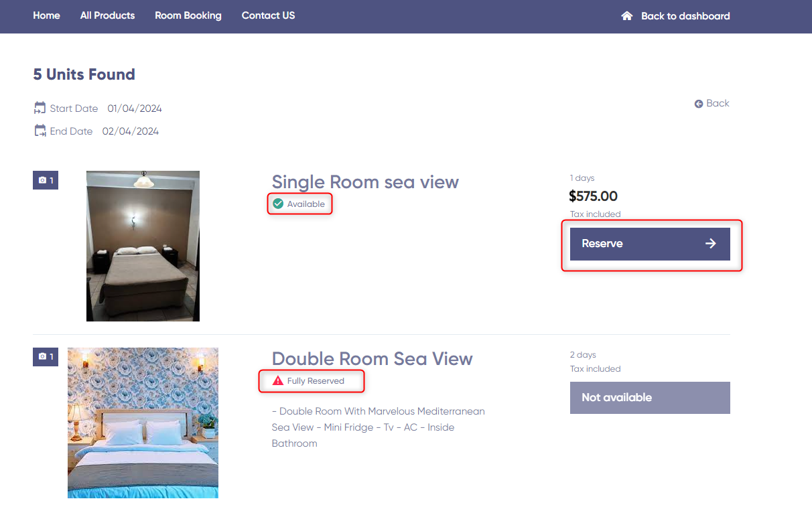Screen dimensions: 812x509
Task: Click the Start Date calendar icon
Action: tap(40, 108)
